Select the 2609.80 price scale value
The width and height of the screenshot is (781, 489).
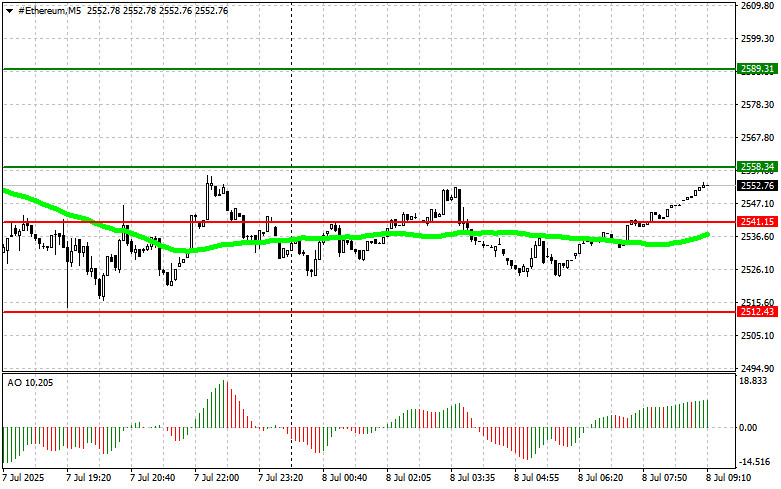click(757, 5)
